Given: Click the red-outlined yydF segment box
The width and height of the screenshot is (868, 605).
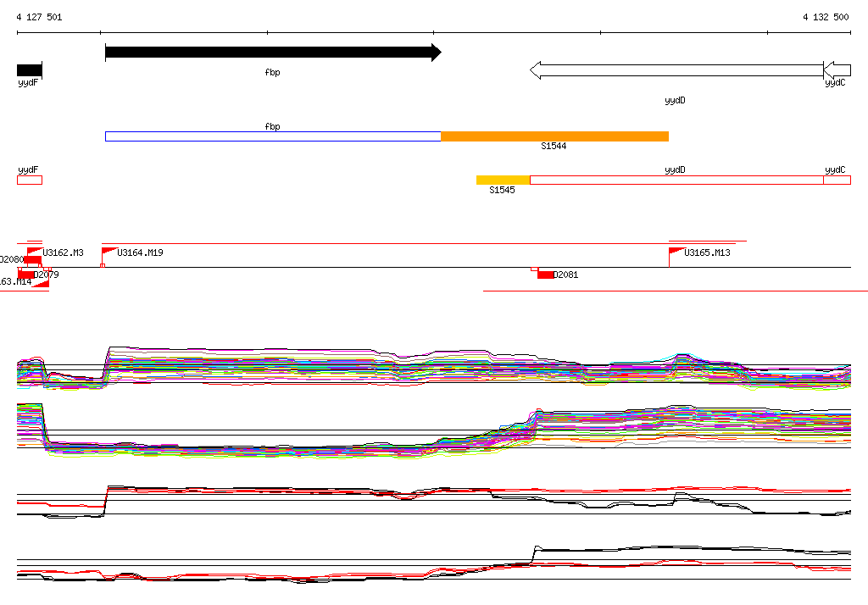Looking at the screenshot, I should (30, 180).
